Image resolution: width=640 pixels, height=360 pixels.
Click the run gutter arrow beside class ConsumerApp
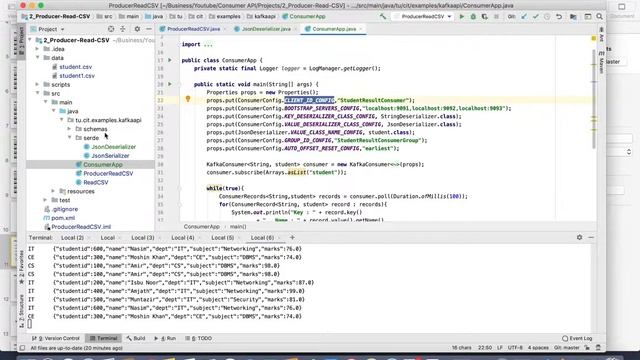170,60
